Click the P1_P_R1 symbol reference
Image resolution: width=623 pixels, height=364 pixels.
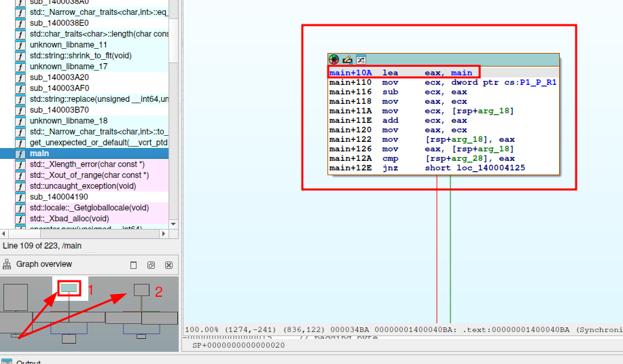[x=538, y=82]
